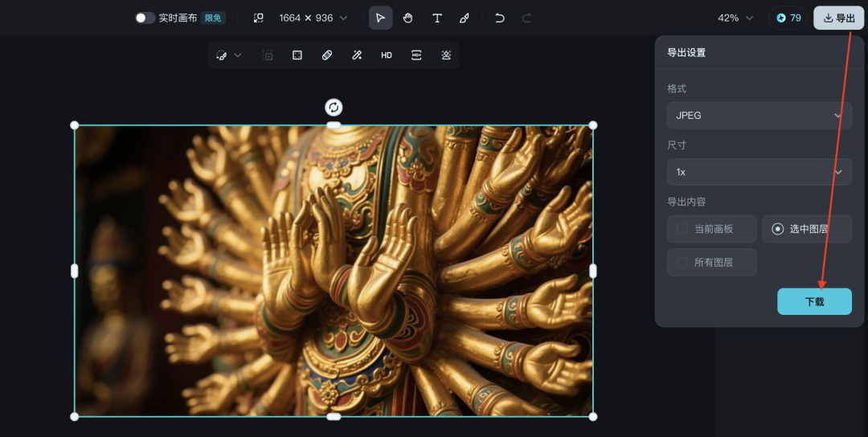Viewport: 868px width, 437px height.
Task: Select 所有图层 as export content
Action: pos(712,263)
